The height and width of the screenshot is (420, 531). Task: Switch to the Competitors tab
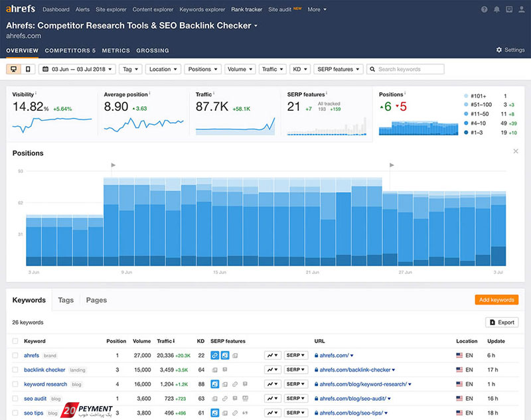(70, 50)
